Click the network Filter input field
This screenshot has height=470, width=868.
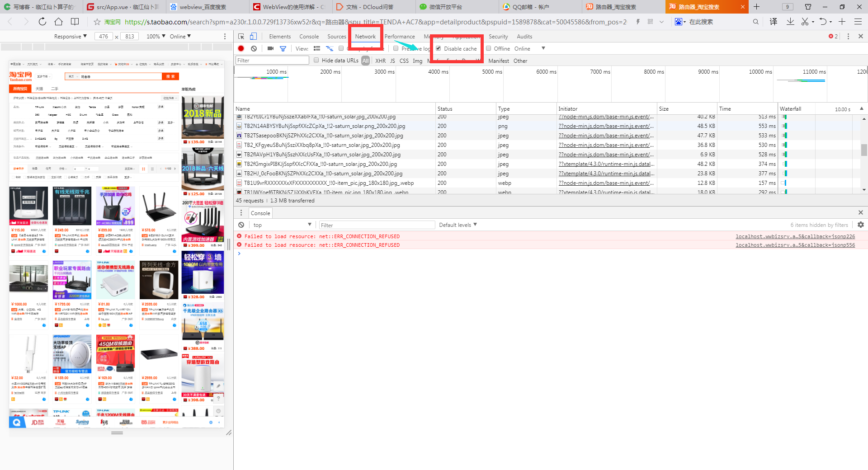(x=272, y=60)
